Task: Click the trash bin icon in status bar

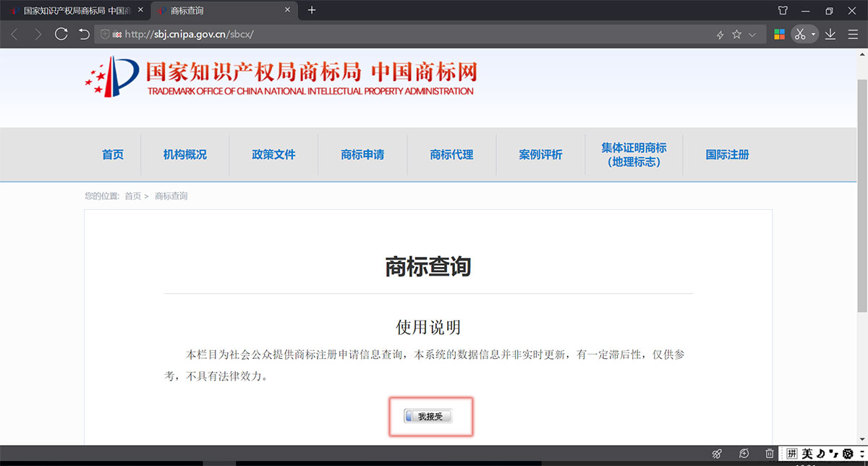Action: tap(770, 454)
